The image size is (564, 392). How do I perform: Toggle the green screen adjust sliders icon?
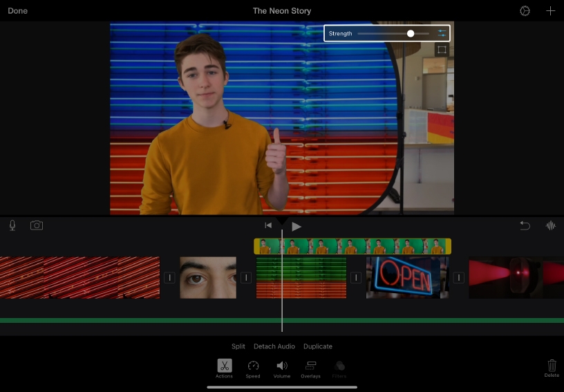(x=442, y=33)
